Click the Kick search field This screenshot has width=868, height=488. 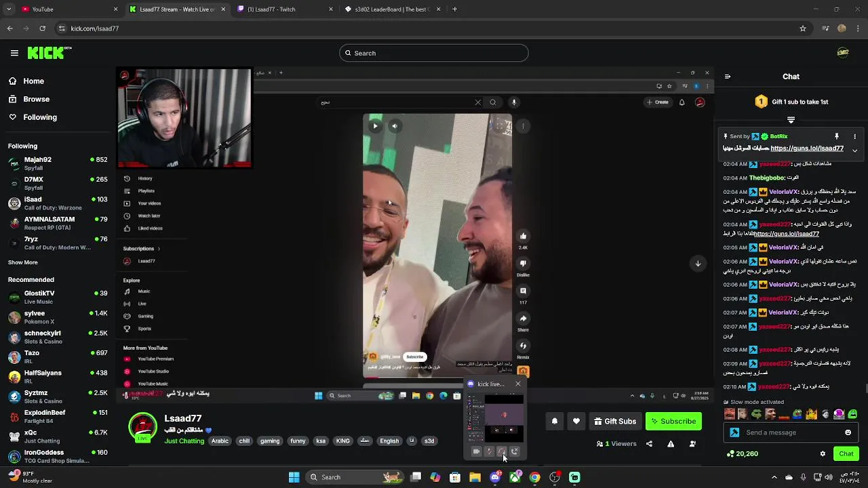pyautogui.click(x=434, y=53)
